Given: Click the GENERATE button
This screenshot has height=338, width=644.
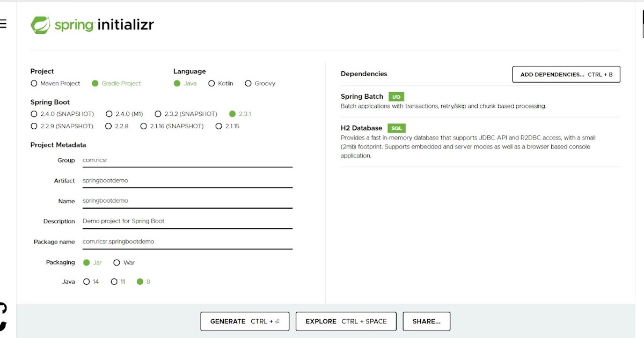Looking at the screenshot, I should [245, 321].
